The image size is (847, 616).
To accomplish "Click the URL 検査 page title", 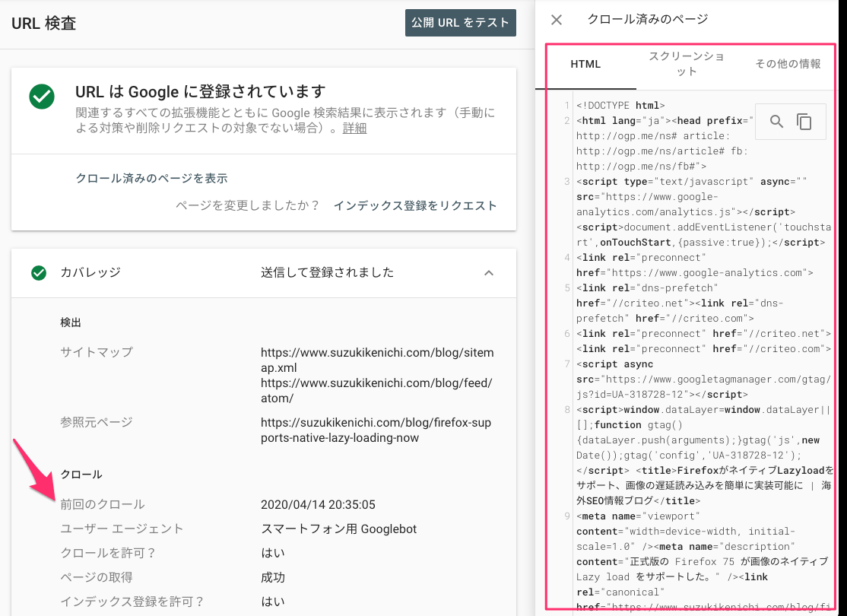I will click(x=44, y=24).
